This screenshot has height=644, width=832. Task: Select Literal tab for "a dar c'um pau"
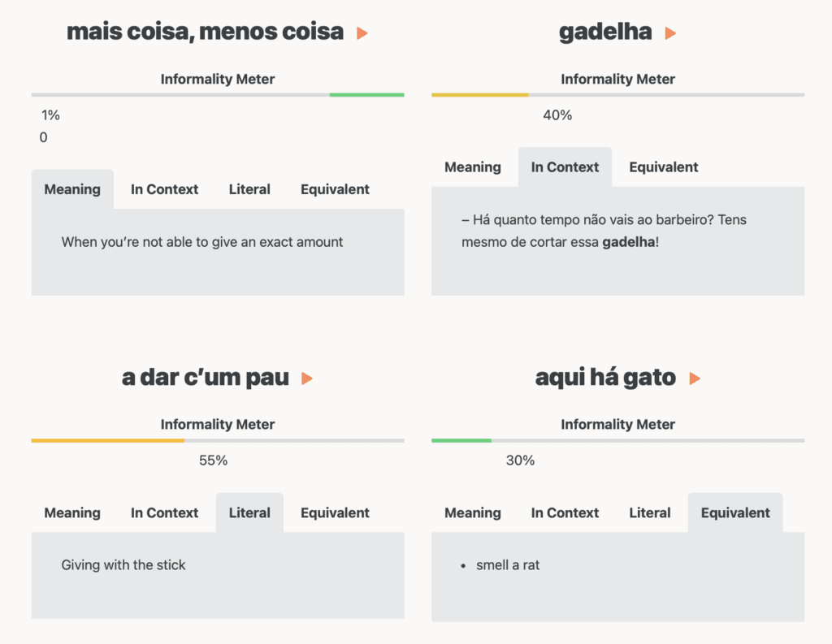pyautogui.click(x=249, y=512)
